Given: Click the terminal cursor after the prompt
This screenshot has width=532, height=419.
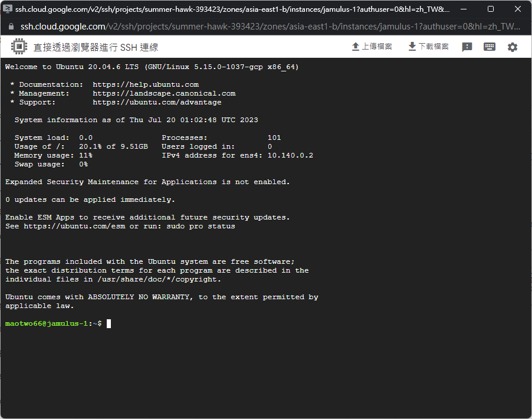Looking at the screenshot, I should (x=109, y=323).
